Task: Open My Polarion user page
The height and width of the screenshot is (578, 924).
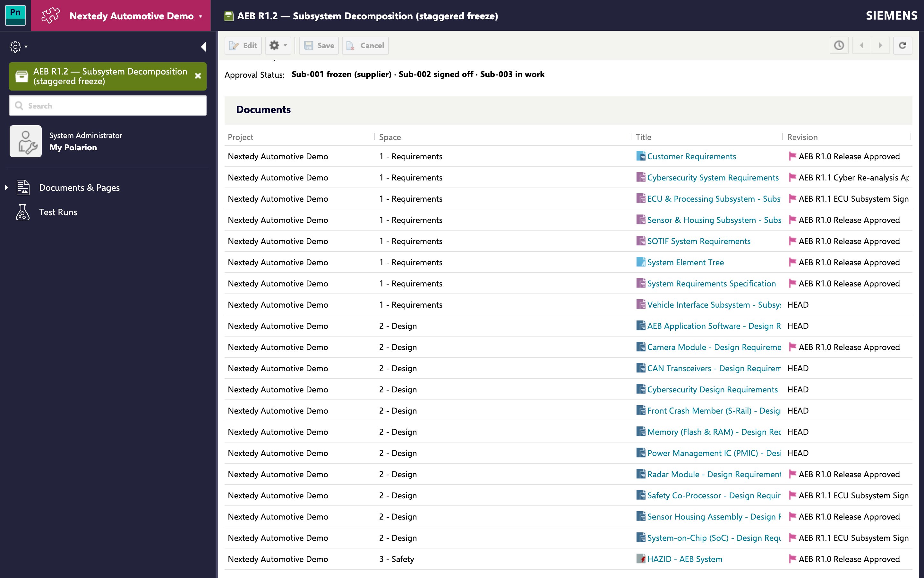Action: 73,148
